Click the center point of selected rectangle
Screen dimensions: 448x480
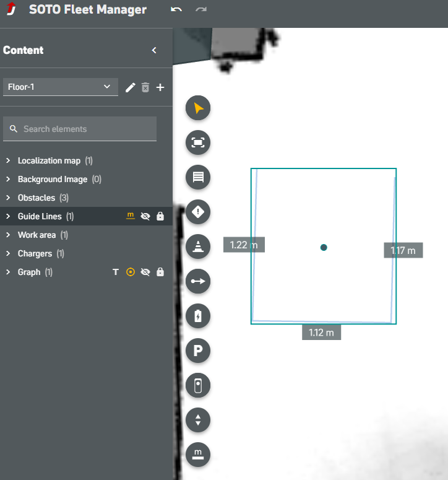[x=324, y=247]
